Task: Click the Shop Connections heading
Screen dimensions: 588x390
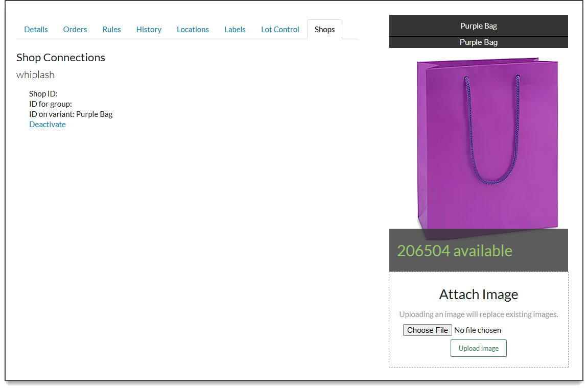Action: 61,58
